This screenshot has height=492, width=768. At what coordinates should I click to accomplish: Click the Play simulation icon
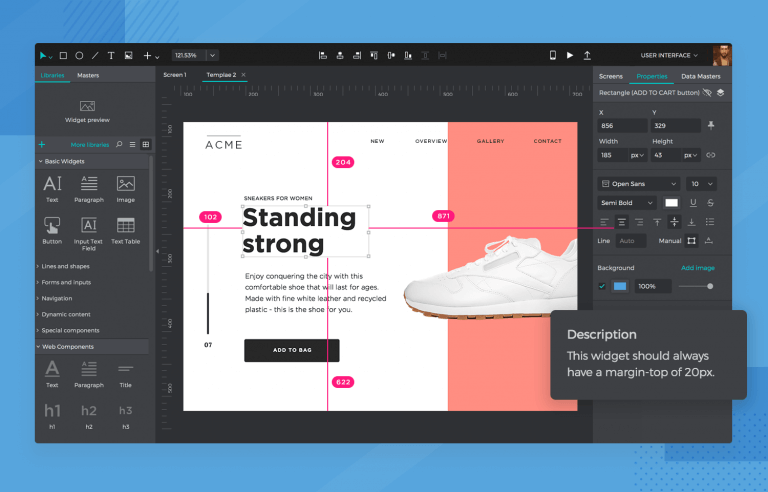pos(570,56)
